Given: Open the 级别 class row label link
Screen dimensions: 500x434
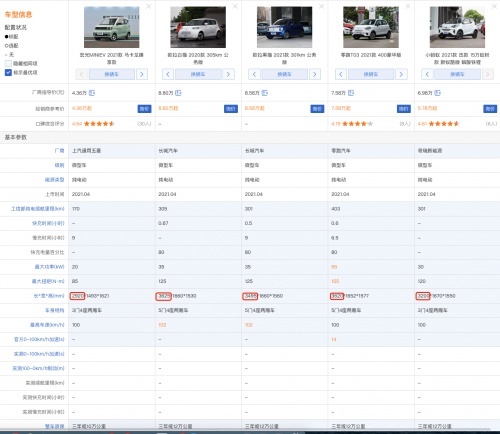Looking at the screenshot, I should (59, 165).
